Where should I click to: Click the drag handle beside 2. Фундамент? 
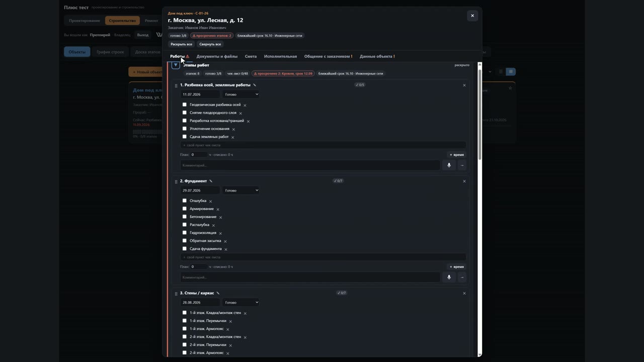176,182
